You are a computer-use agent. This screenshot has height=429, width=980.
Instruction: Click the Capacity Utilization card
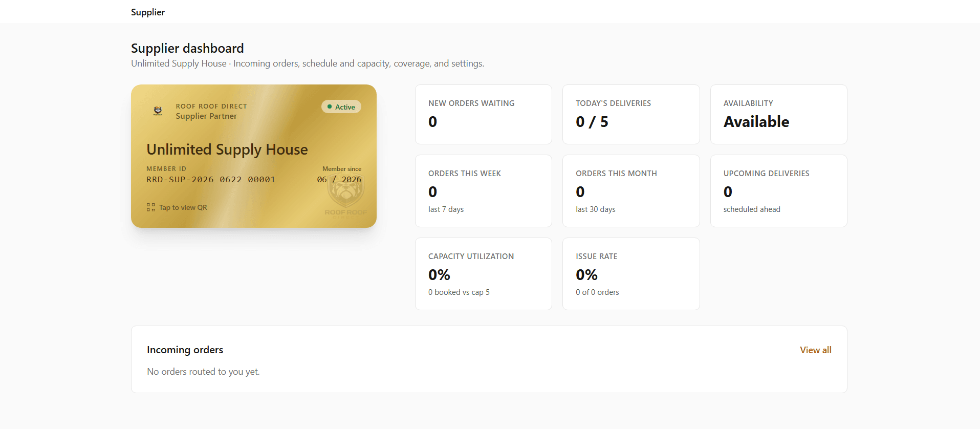(484, 274)
